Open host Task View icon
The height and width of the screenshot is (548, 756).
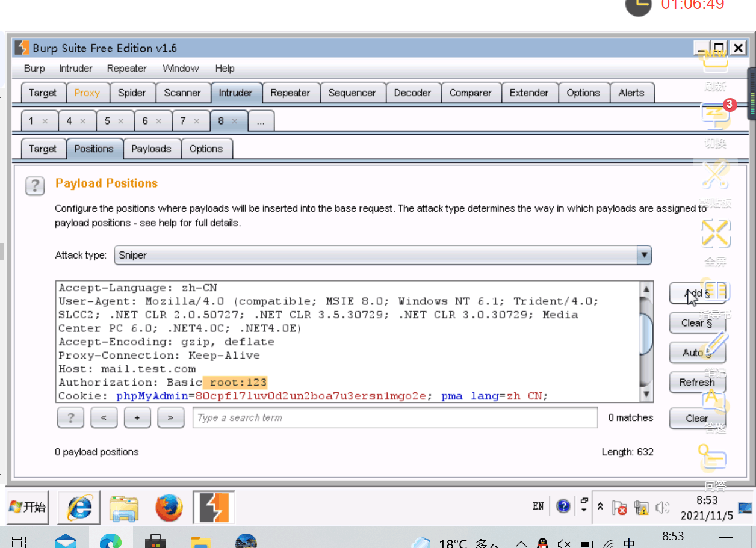coord(20,541)
